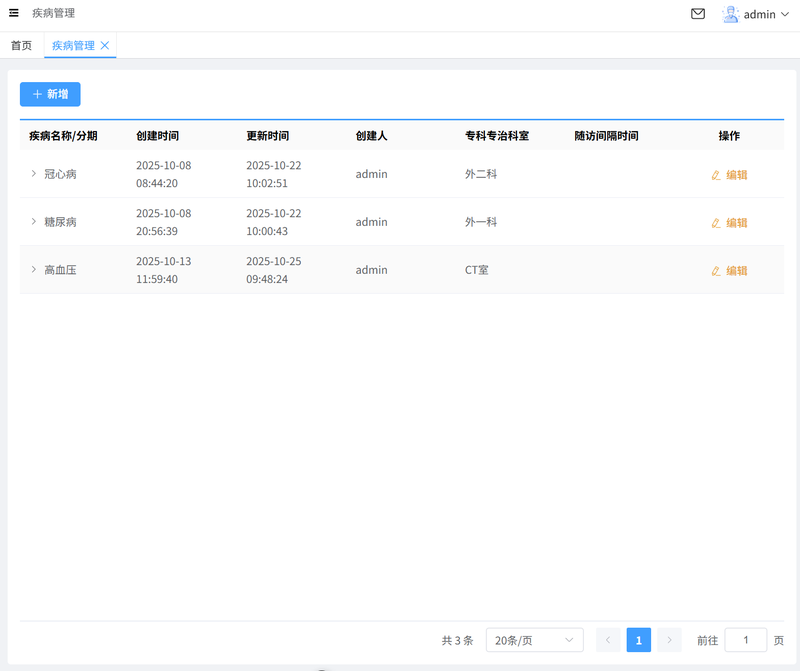
Task: Edit the 糖尿病 entry
Action: 729,222
